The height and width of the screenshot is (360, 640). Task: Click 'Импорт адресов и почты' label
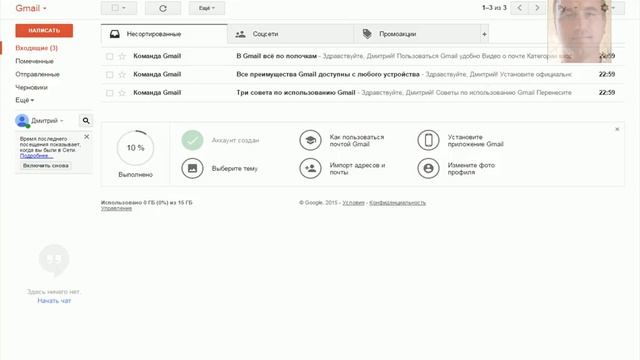358,169
